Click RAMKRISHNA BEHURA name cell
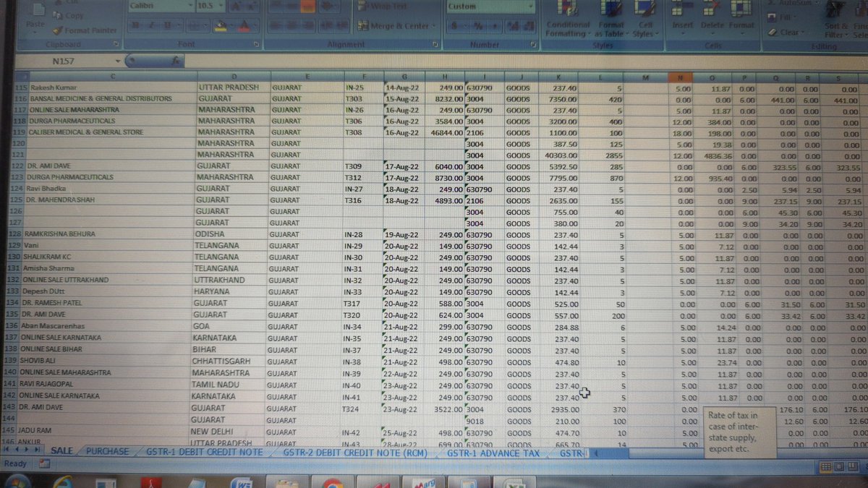Screen dimensions: 868x488 click(x=107, y=234)
